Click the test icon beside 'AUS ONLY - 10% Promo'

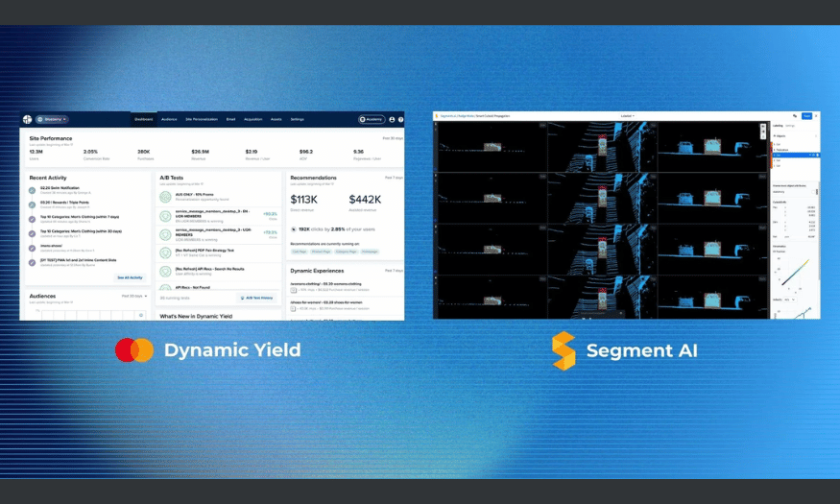coord(165,197)
